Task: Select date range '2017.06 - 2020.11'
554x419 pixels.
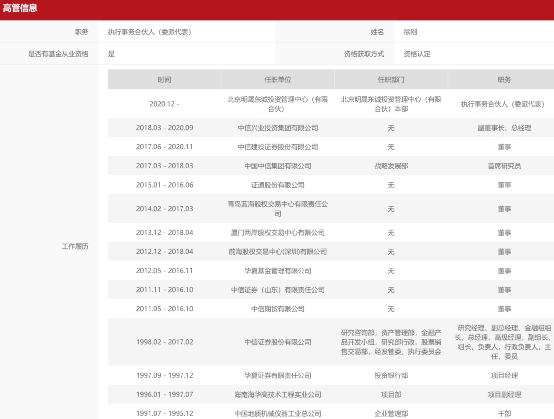Action: pos(164,147)
